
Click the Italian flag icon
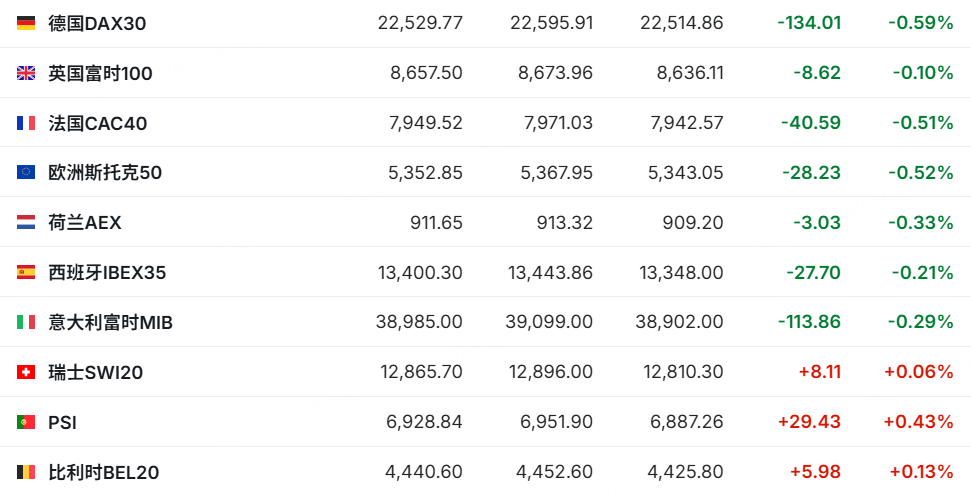pos(26,322)
